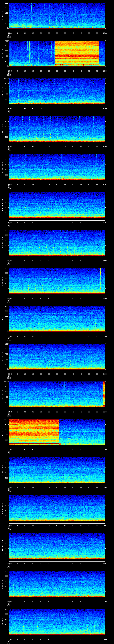Viewport: 114px width, 644px height.
Task: Click the '28:00' end time label
Action: 105,526
